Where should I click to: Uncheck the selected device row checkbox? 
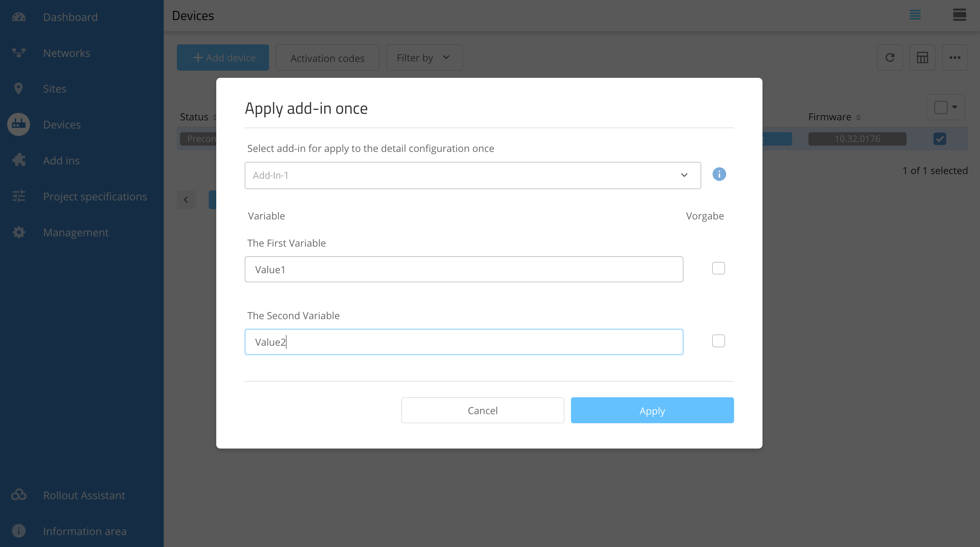pos(939,139)
